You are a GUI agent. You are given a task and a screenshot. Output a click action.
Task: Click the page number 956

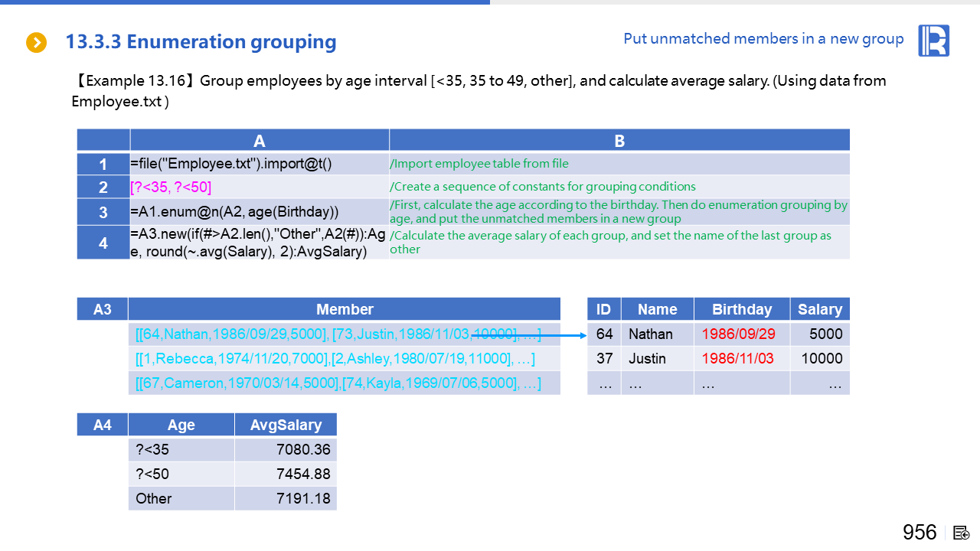tap(920, 533)
